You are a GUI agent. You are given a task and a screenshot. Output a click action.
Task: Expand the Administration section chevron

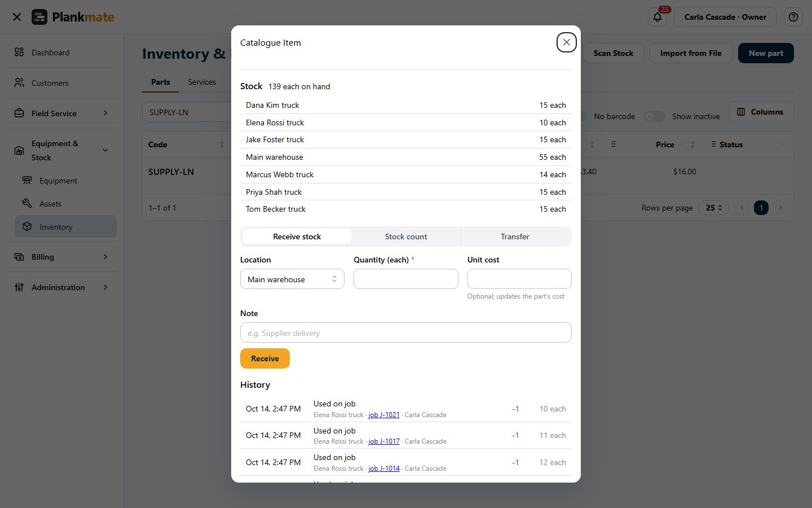105,287
